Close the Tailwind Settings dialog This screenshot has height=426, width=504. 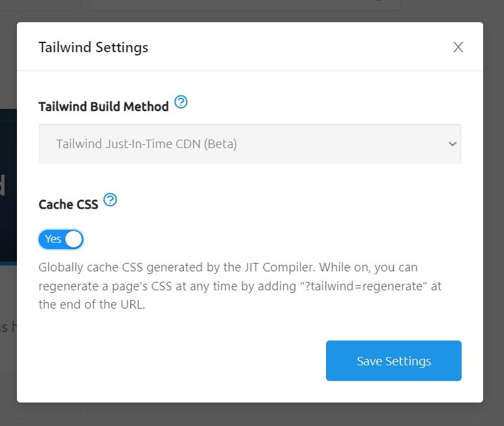458,47
